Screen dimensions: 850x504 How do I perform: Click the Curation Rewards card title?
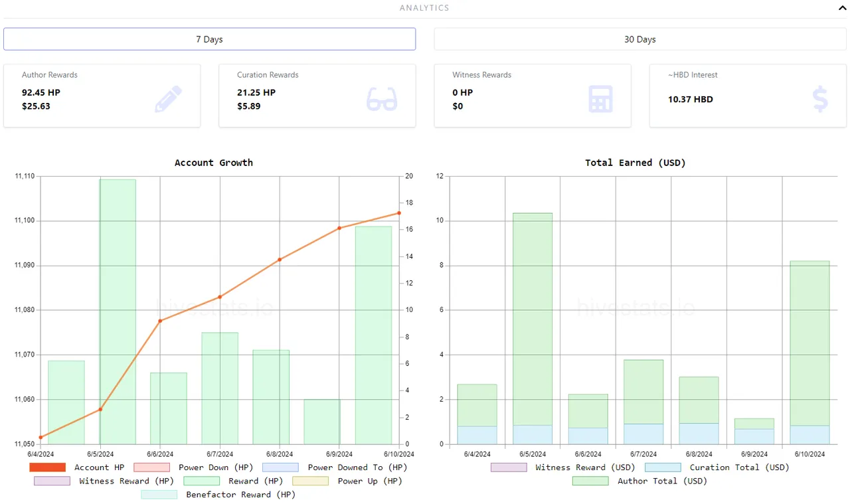268,75
